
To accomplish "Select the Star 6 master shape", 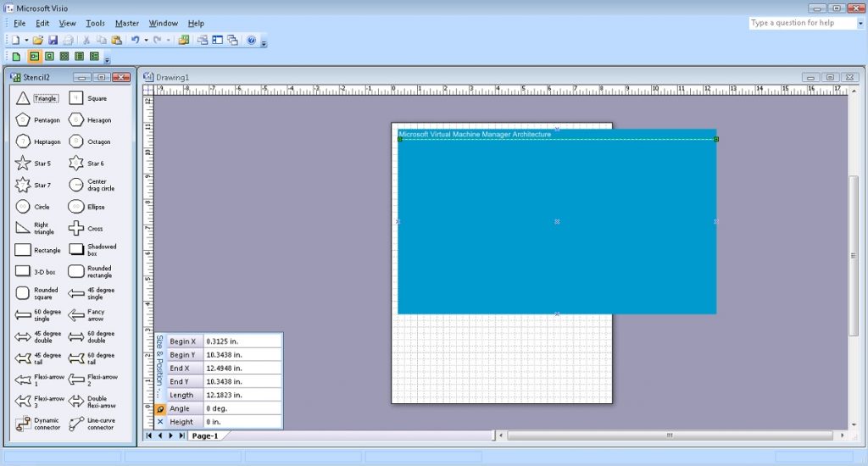I will click(87, 164).
